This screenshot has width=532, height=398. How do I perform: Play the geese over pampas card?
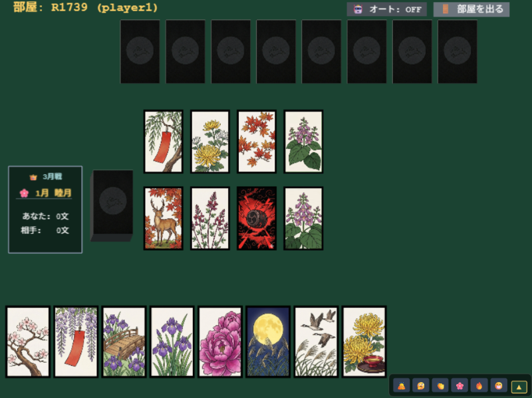(316, 342)
